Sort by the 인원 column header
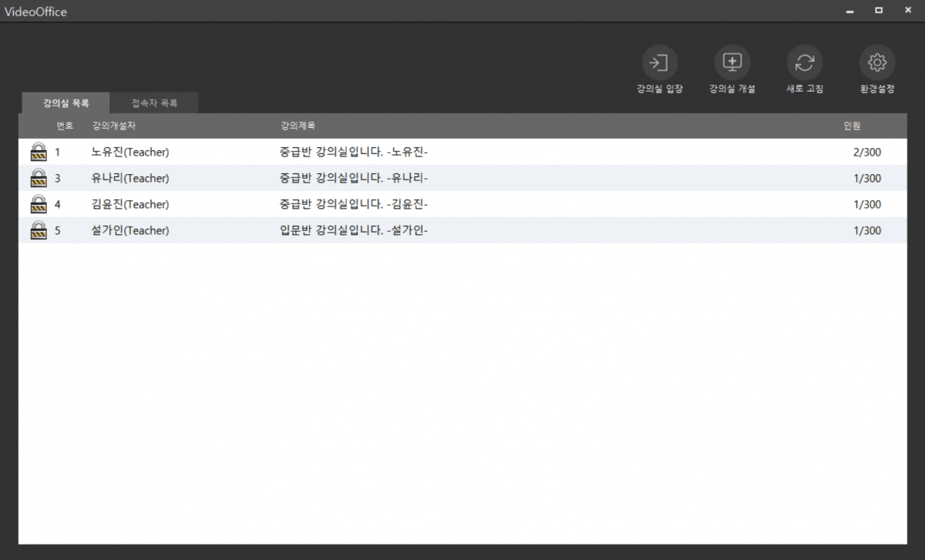The width and height of the screenshot is (925, 560). [851, 126]
